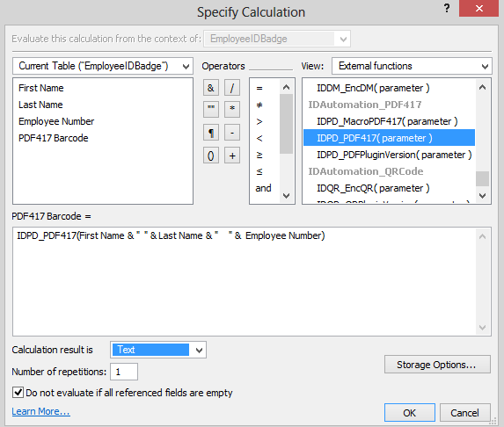Toggle 'Do not evaluate if all referenced fields are empty'

18,393
